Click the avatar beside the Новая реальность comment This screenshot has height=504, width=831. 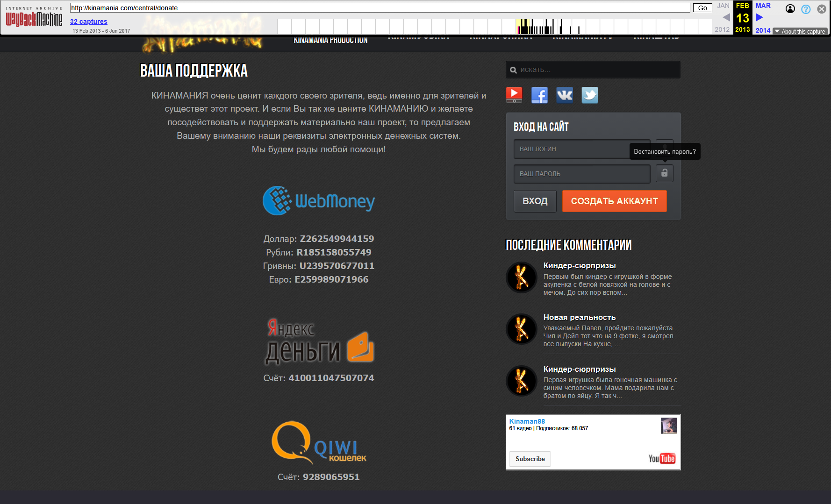522,329
